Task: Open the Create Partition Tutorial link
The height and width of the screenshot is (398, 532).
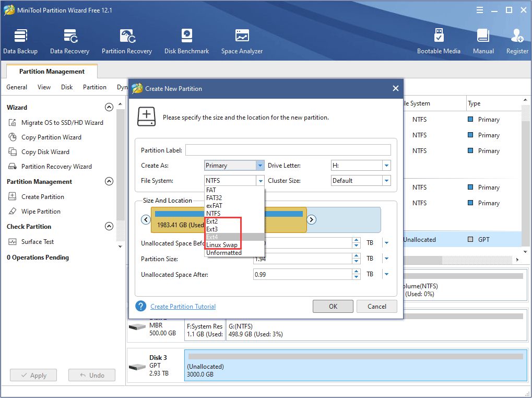Action: point(183,307)
